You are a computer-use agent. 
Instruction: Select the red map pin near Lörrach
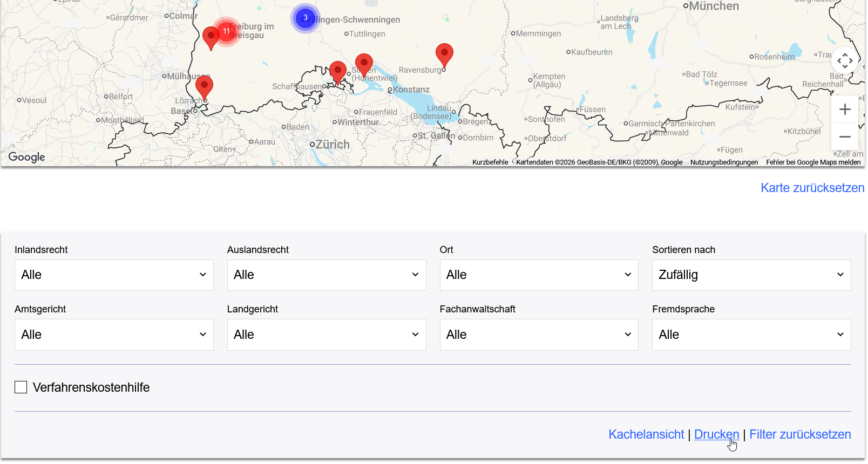pos(204,87)
